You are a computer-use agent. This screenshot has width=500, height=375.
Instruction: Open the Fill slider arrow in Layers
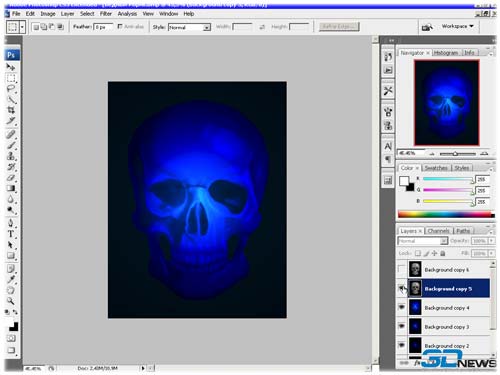491,253
